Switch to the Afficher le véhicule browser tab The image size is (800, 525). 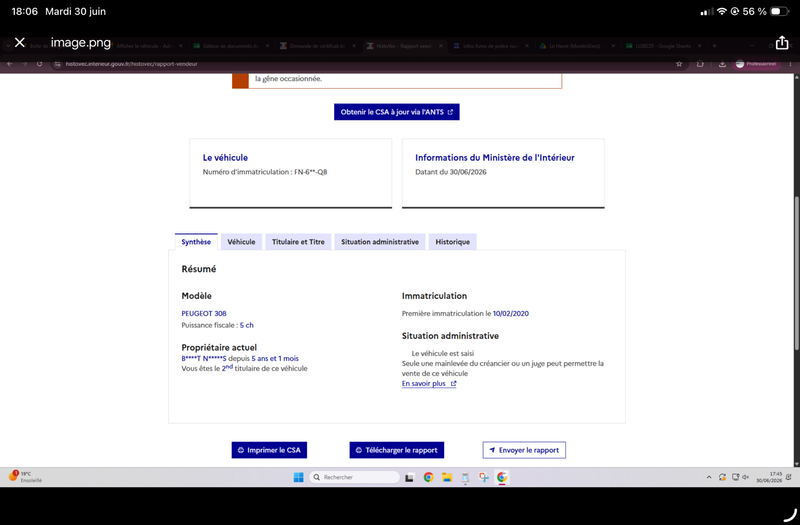point(145,46)
